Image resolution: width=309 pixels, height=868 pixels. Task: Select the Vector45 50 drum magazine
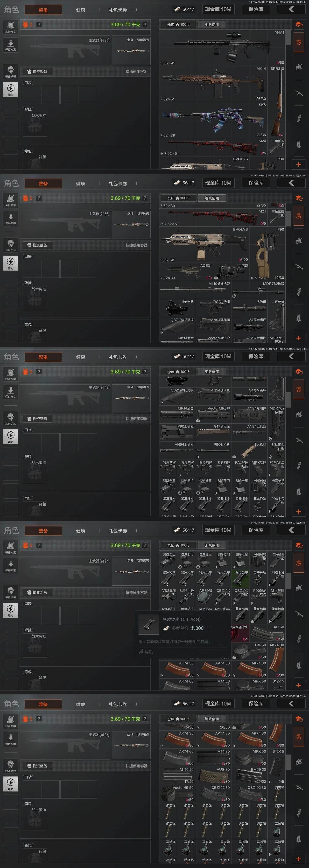coord(177,794)
